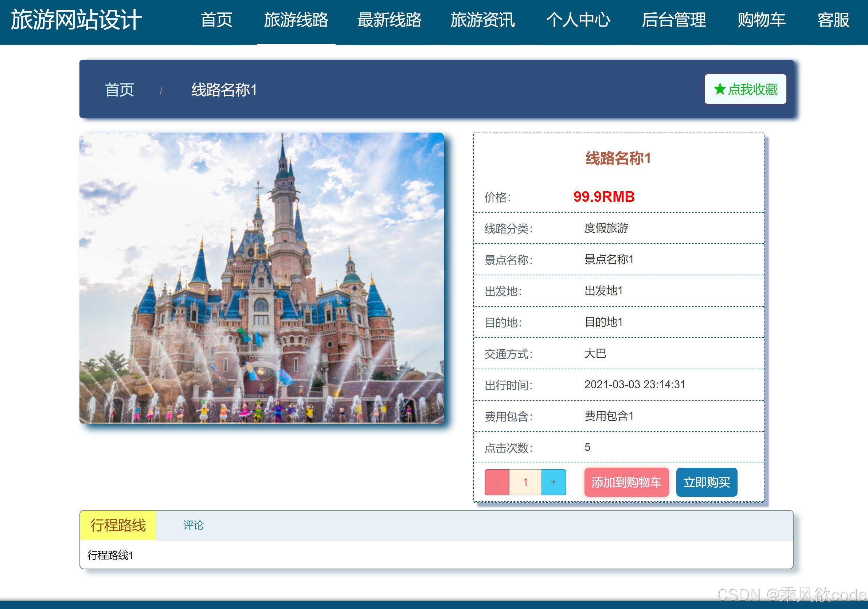The height and width of the screenshot is (609, 868).
Task: Click the 线路名称1 breadcrumb item
Action: (224, 90)
